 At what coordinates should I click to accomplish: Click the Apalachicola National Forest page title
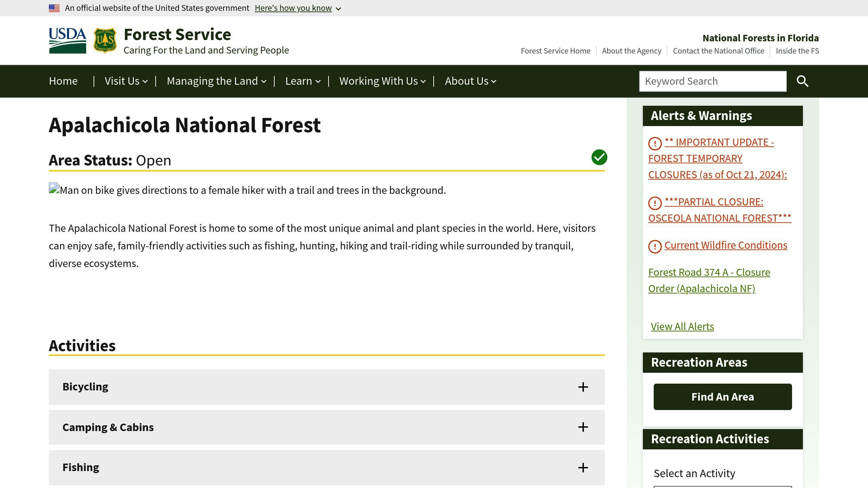[185, 125]
